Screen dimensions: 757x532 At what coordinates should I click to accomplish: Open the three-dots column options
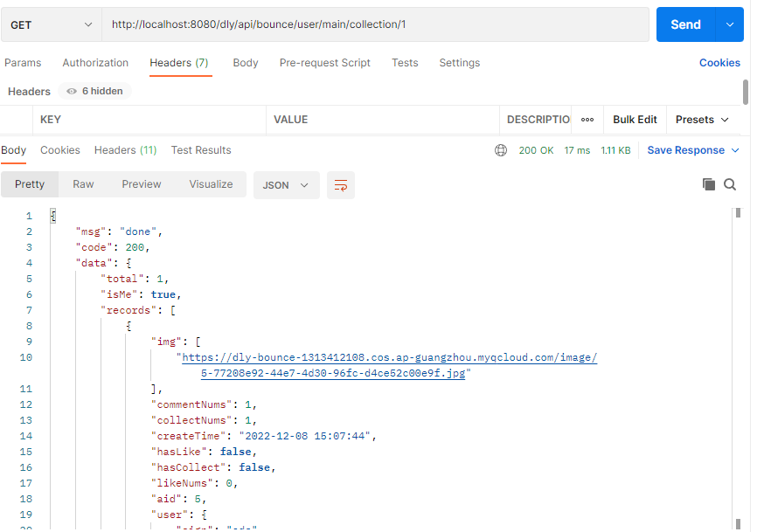point(587,120)
